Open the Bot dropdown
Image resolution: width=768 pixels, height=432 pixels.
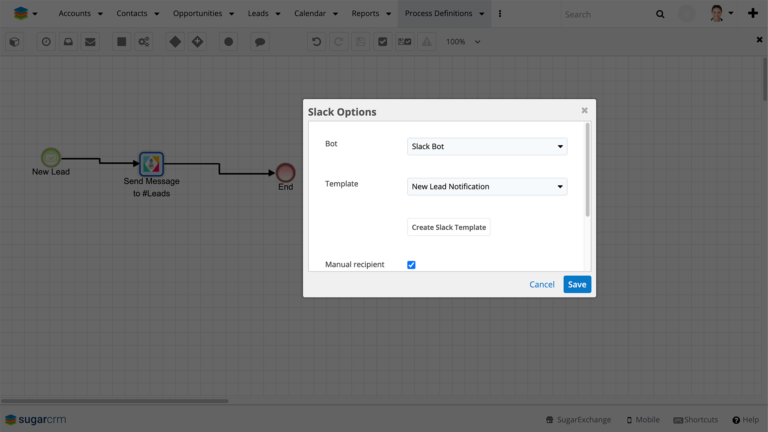487,146
